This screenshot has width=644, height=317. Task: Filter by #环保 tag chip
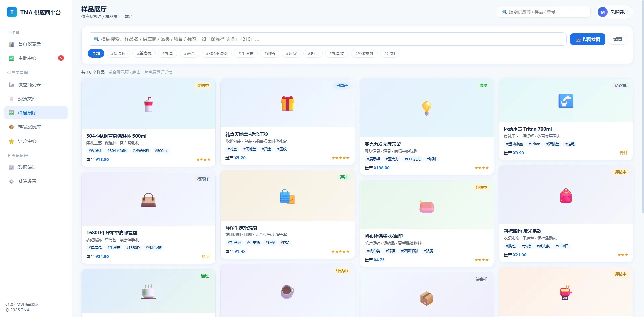291,54
